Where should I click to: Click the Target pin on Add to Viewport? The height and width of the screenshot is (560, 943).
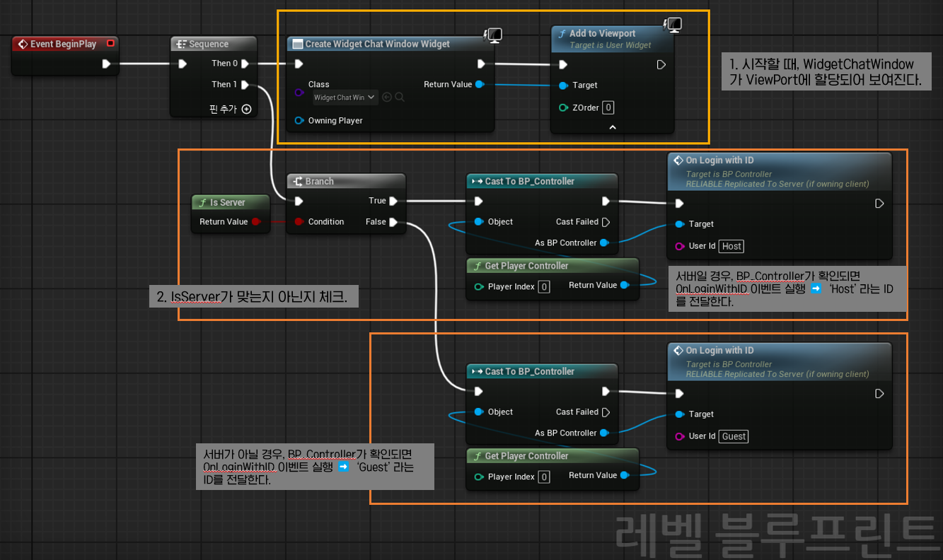[x=563, y=86]
